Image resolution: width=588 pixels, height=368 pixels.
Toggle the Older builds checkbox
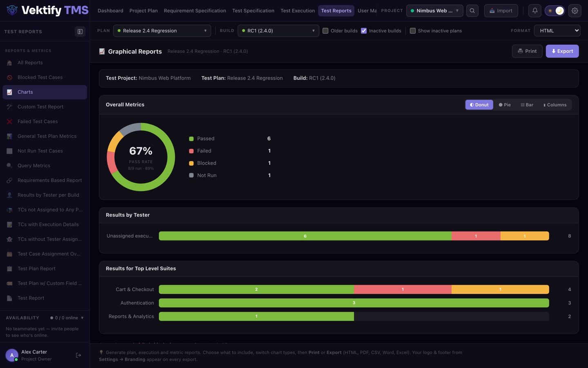pos(325,31)
